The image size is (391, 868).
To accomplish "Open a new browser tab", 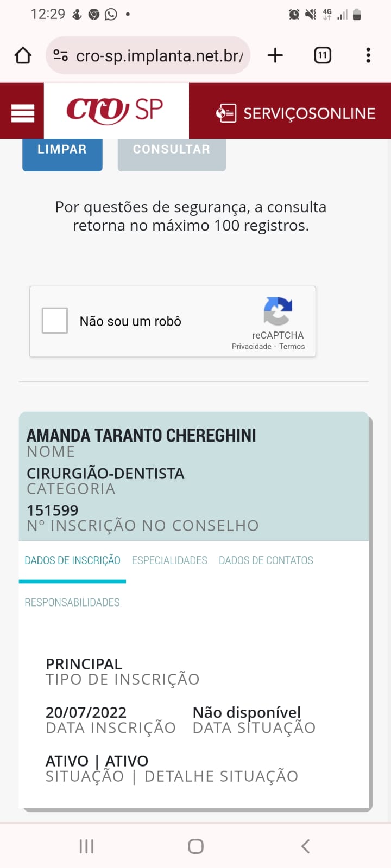I will pyautogui.click(x=275, y=55).
